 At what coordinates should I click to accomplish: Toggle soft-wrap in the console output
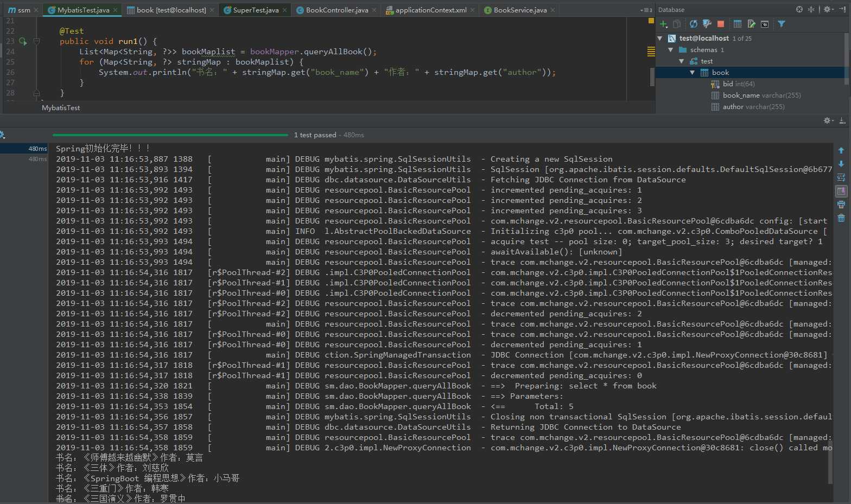coord(841,177)
